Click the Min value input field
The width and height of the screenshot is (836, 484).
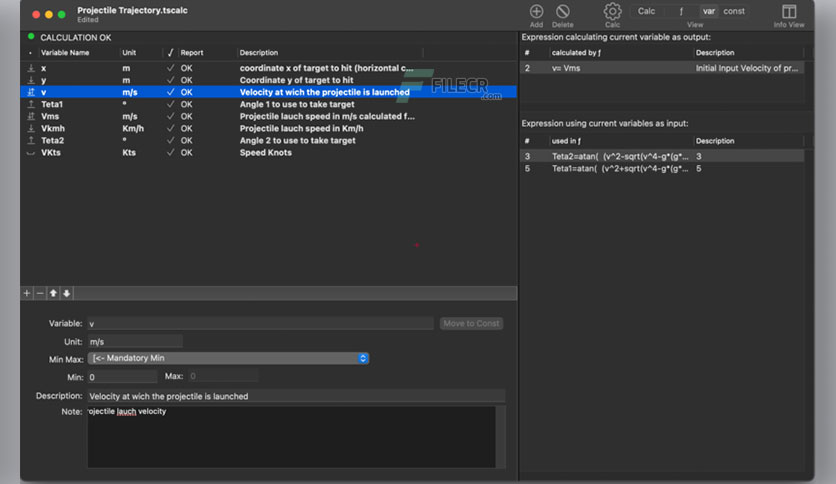point(122,377)
